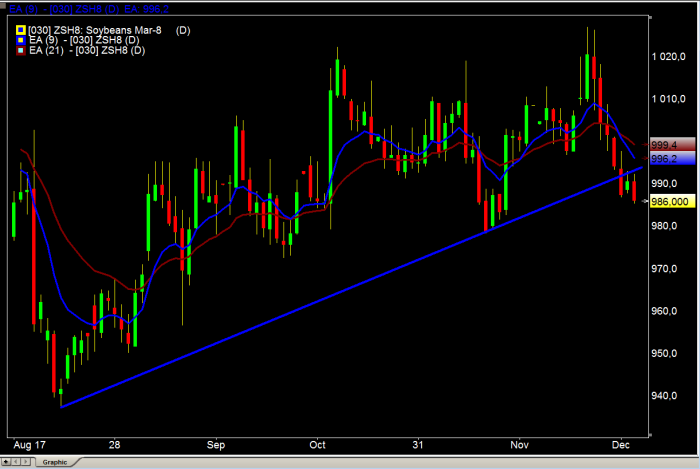
Task: Click the dark red EA (21) legend icon
Action: click(21, 50)
